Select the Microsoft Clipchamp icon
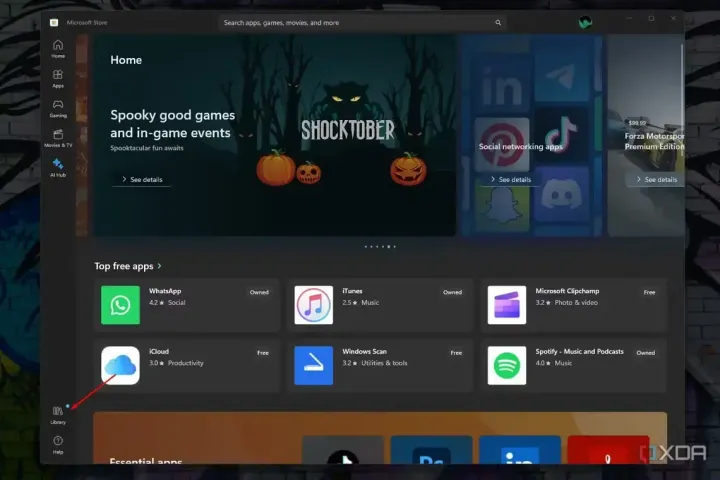The image size is (720, 480). (x=507, y=305)
